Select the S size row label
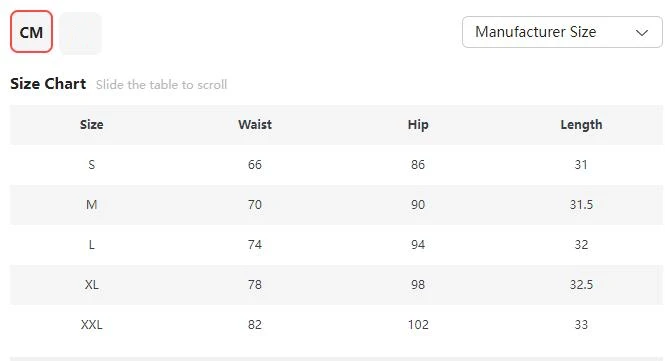The image size is (667, 361). [91, 165]
